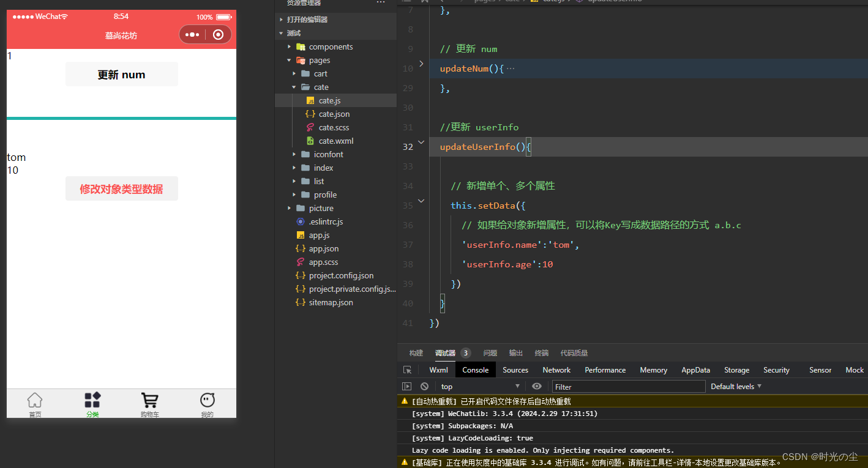This screenshot has height=468, width=868.
Task: Fold setData block at line 35
Action: click(421, 201)
